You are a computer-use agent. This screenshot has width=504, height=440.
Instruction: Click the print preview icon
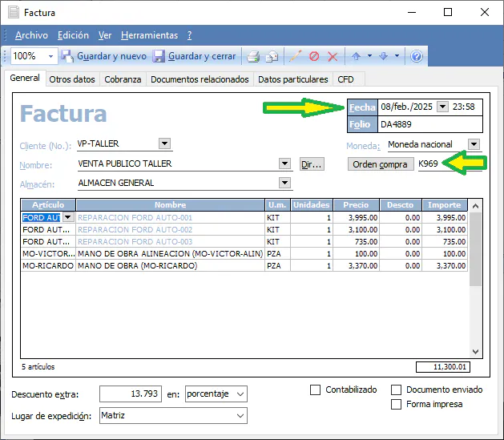coord(272,56)
